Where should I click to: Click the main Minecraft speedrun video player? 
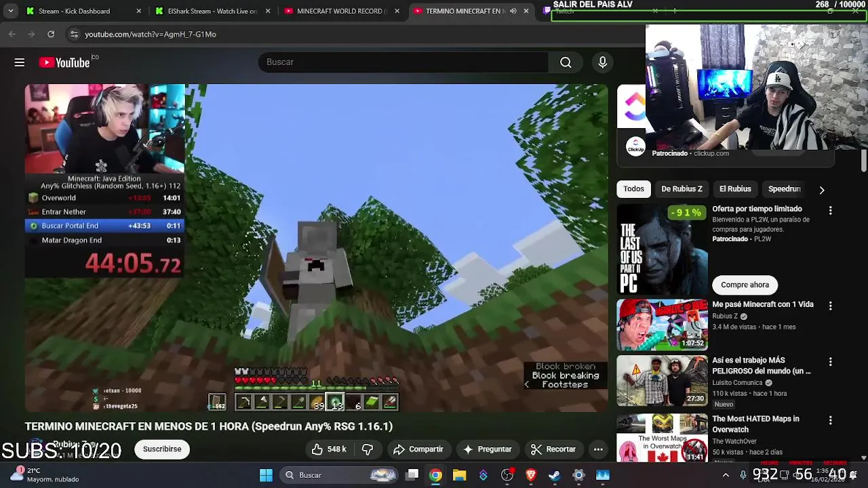click(316, 248)
